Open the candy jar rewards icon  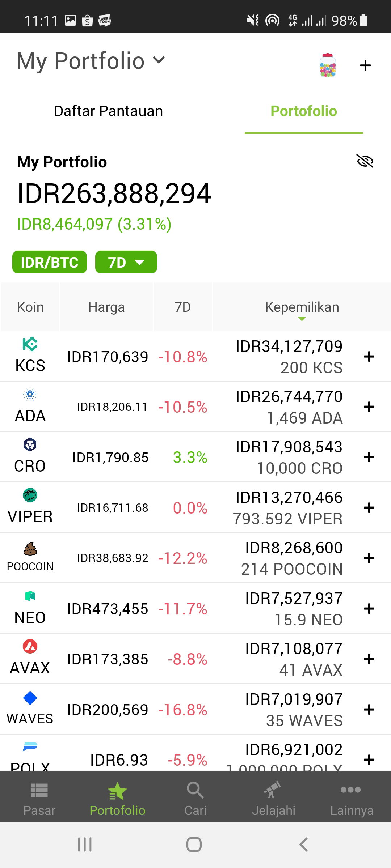(328, 65)
